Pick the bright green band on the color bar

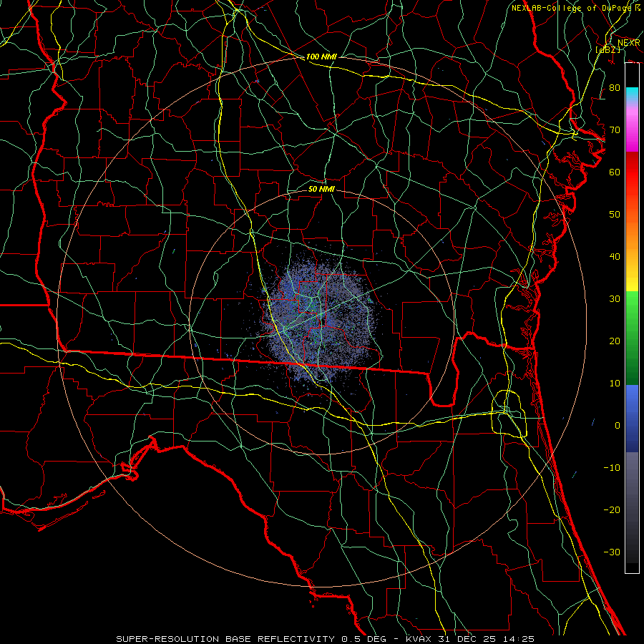click(632, 306)
